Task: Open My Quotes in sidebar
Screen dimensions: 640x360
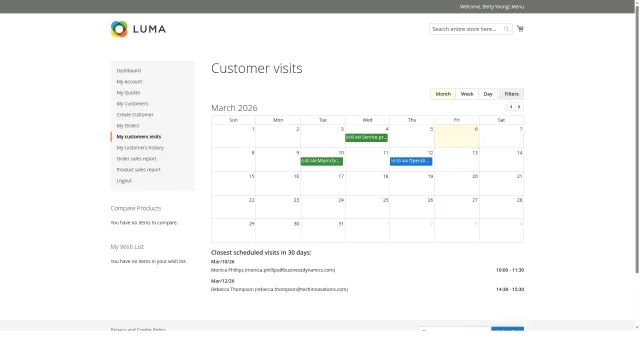Action: coord(128,93)
